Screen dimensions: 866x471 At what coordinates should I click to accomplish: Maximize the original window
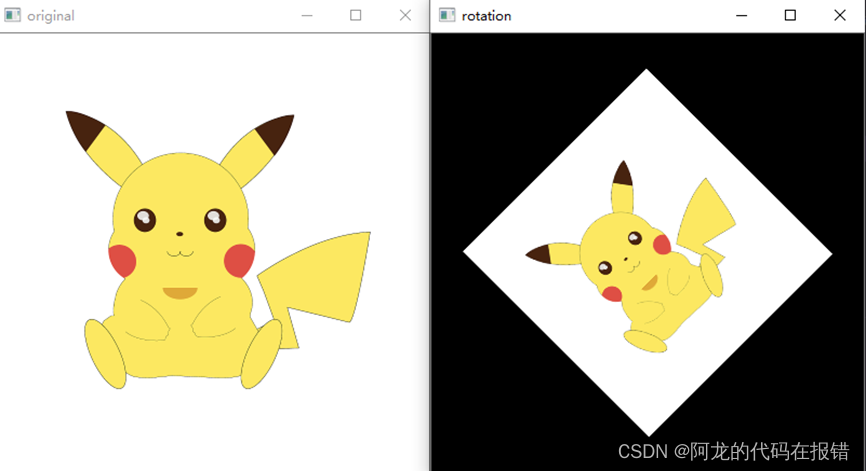[356, 15]
